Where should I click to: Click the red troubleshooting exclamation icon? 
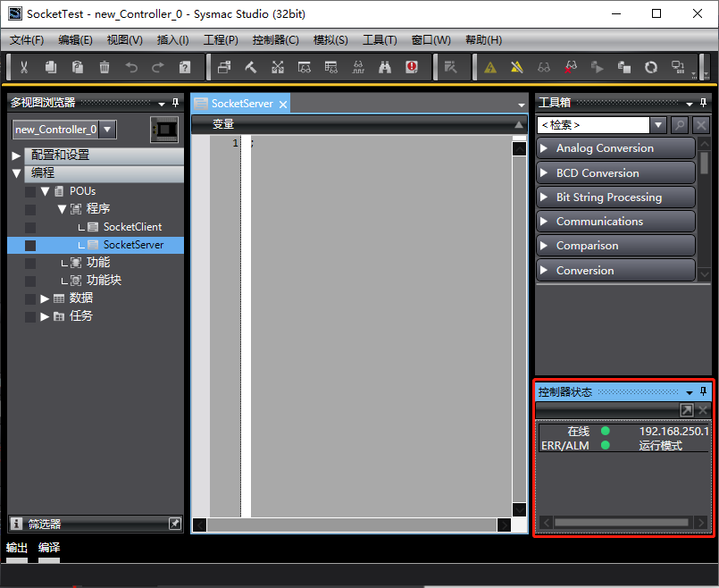[412, 67]
